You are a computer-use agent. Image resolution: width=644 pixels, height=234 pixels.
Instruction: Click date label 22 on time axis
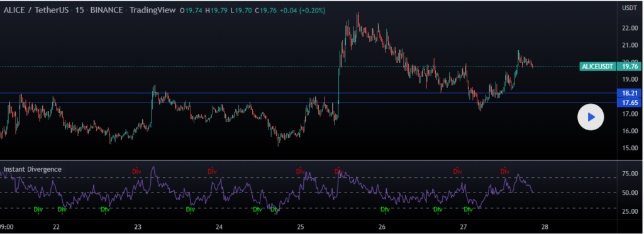[x=56, y=226]
